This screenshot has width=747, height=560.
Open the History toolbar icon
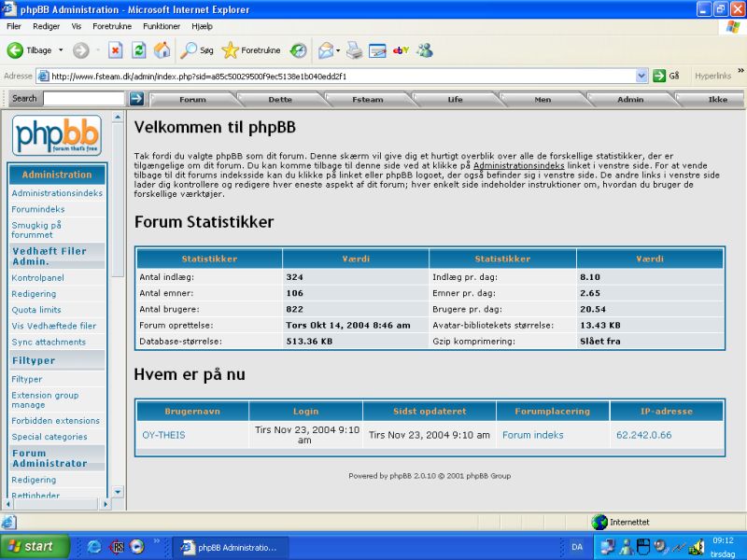pyautogui.click(x=298, y=50)
